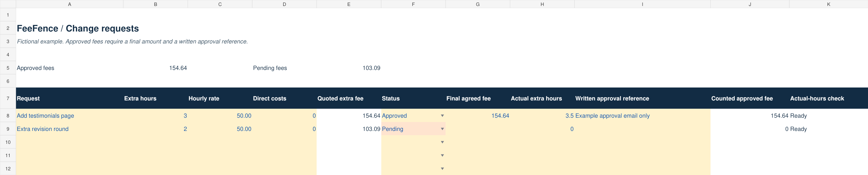This screenshot has height=175, width=868.
Task: Select row 10 header
Action: pyautogui.click(x=8, y=143)
